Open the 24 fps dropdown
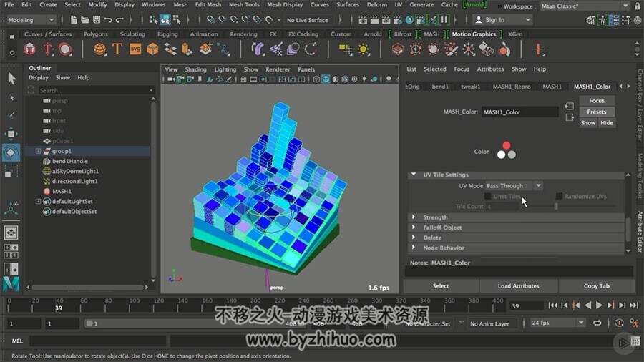 tap(557, 323)
